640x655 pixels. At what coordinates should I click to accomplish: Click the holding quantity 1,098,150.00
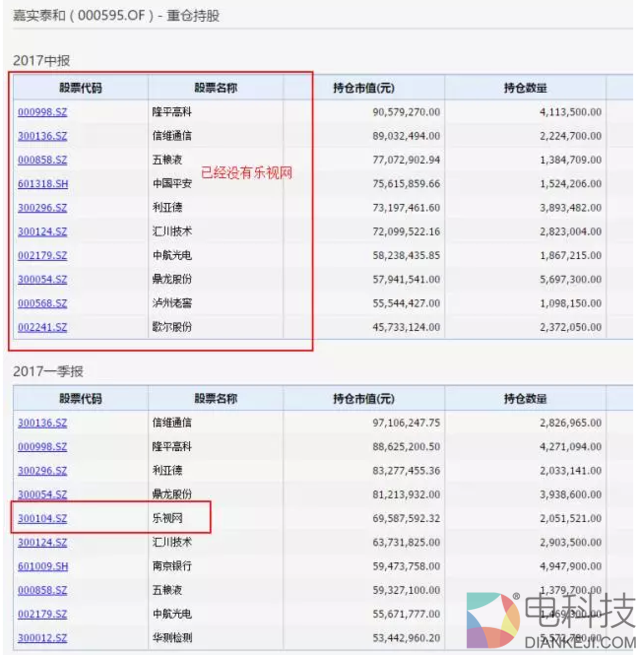571,303
